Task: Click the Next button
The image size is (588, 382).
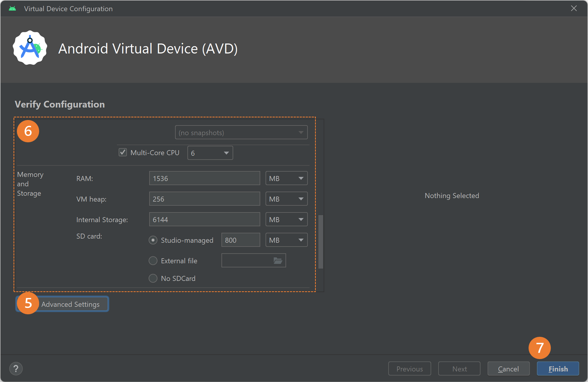Action: [x=459, y=369]
